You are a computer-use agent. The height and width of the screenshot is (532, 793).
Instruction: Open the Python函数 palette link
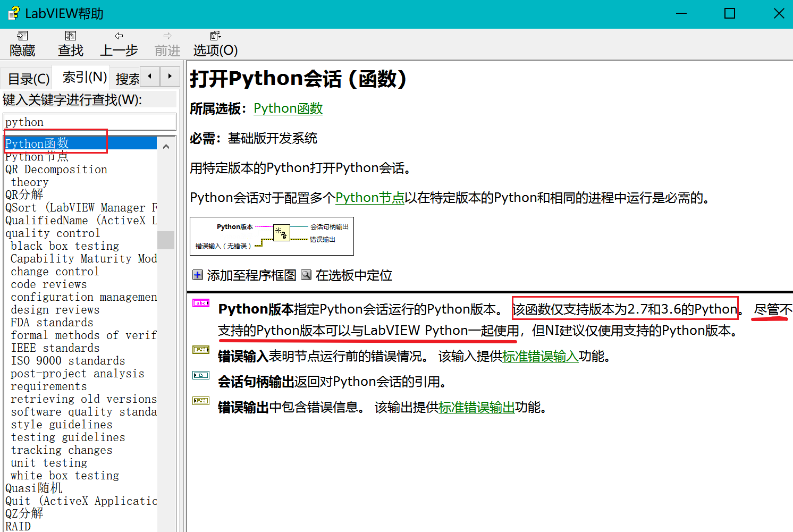point(288,108)
